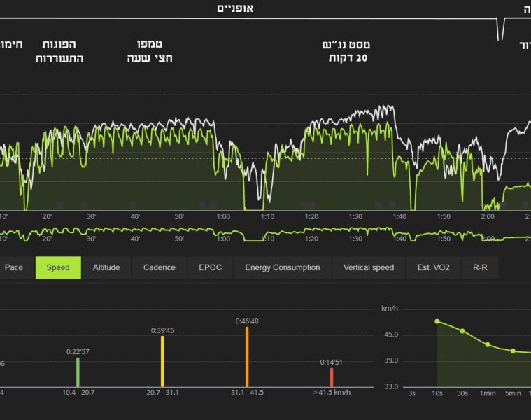The image size is (531, 420).
Task: Switch to the Est. VO2 tab
Action: 434,267
